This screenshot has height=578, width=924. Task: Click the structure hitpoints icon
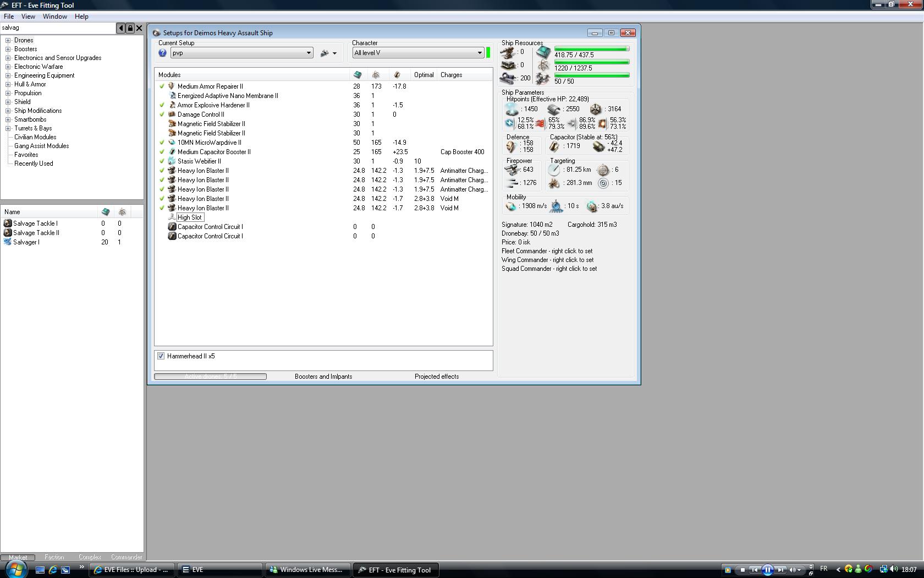pos(596,110)
